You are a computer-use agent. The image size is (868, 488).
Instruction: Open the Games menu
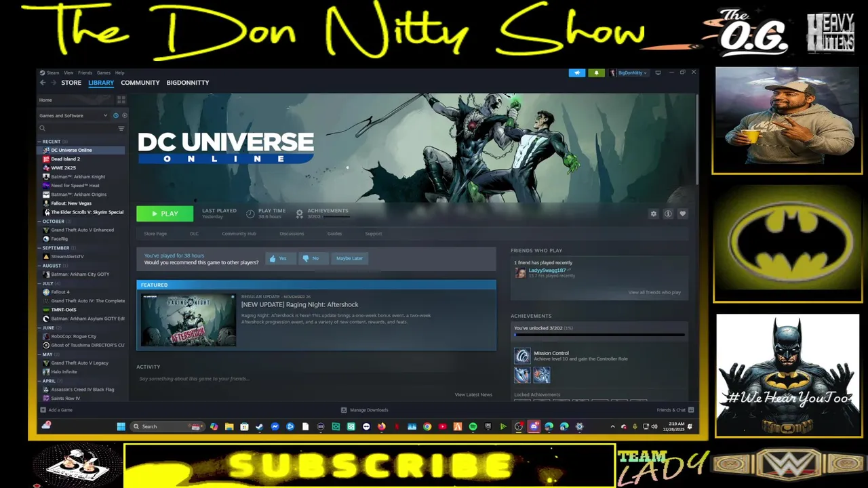click(x=104, y=73)
